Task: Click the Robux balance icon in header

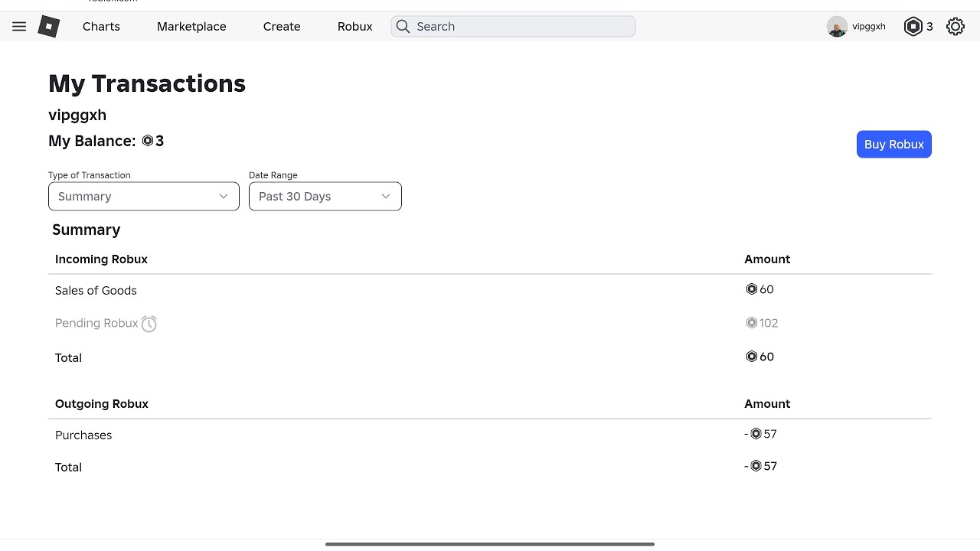Action: pos(913,26)
